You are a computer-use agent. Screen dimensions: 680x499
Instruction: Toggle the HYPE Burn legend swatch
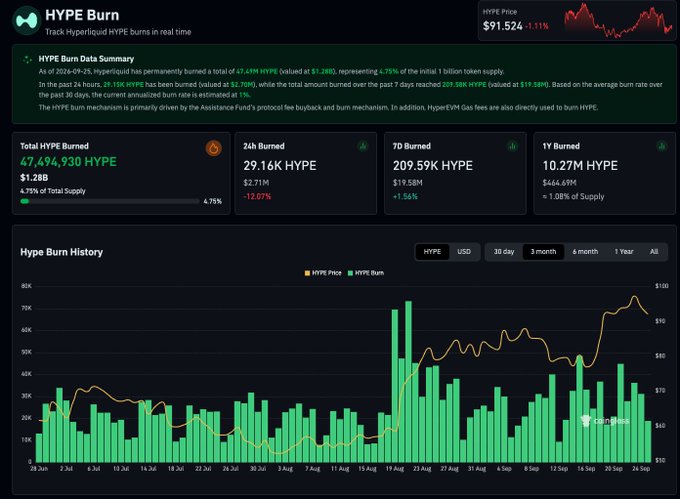coord(350,273)
